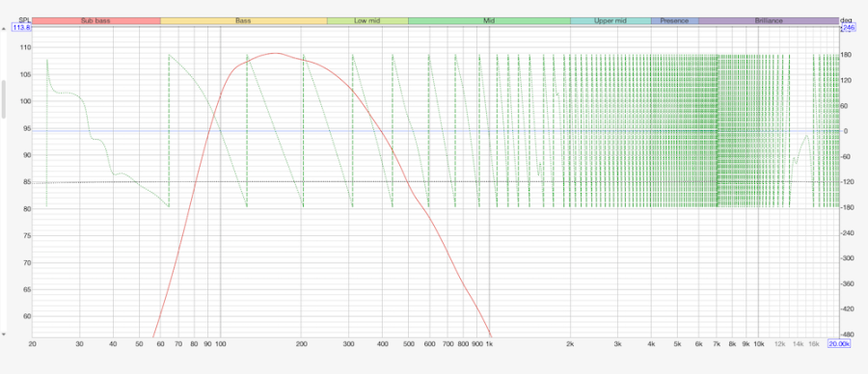Click the Presence frequency band label
868x374 pixels.
(x=675, y=21)
